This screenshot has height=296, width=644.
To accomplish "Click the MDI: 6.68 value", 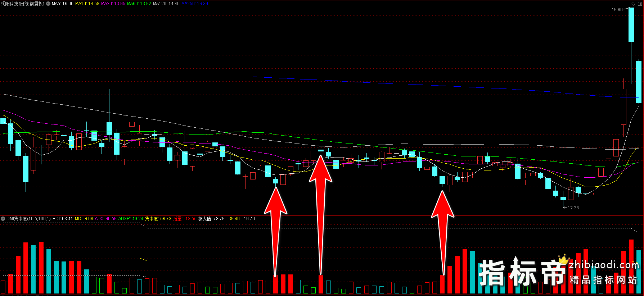I will tap(84, 219).
